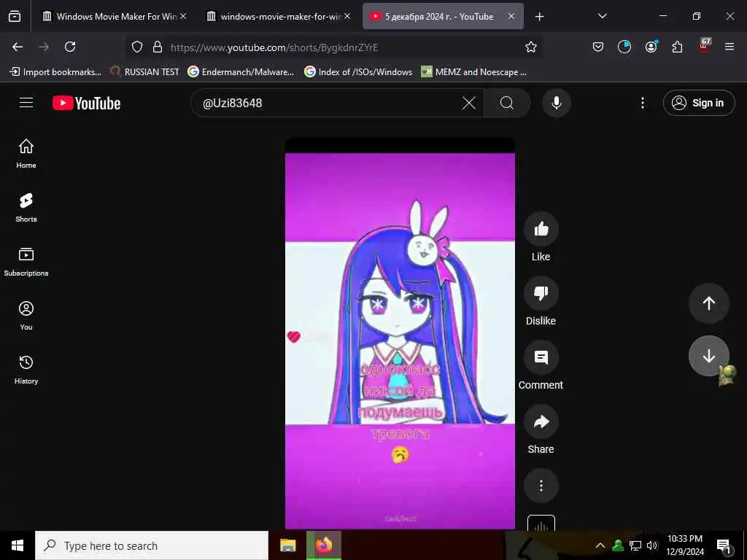Start voice search with microphone
Image resolution: width=747 pixels, height=560 pixels.
click(x=557, y=103)
